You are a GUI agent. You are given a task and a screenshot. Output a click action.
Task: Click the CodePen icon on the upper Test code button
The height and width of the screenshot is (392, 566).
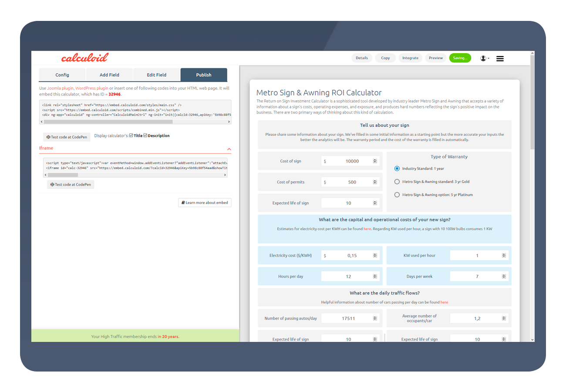point(49,137)
